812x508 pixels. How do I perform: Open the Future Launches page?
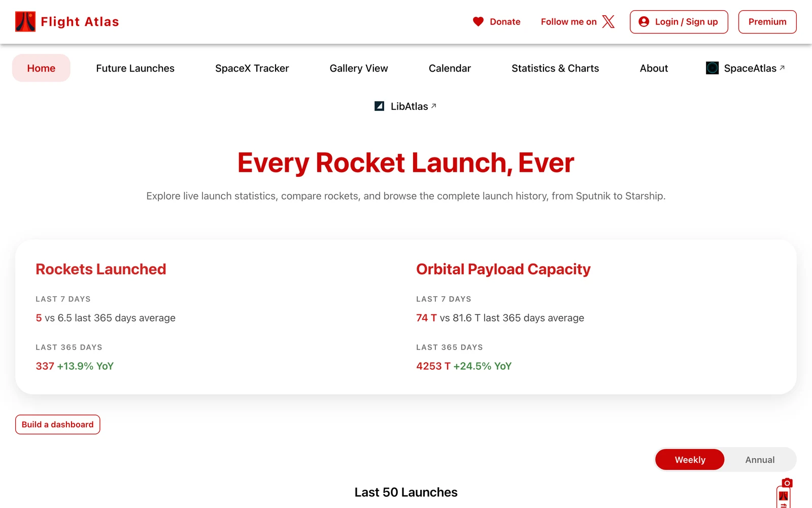point(135,68)
